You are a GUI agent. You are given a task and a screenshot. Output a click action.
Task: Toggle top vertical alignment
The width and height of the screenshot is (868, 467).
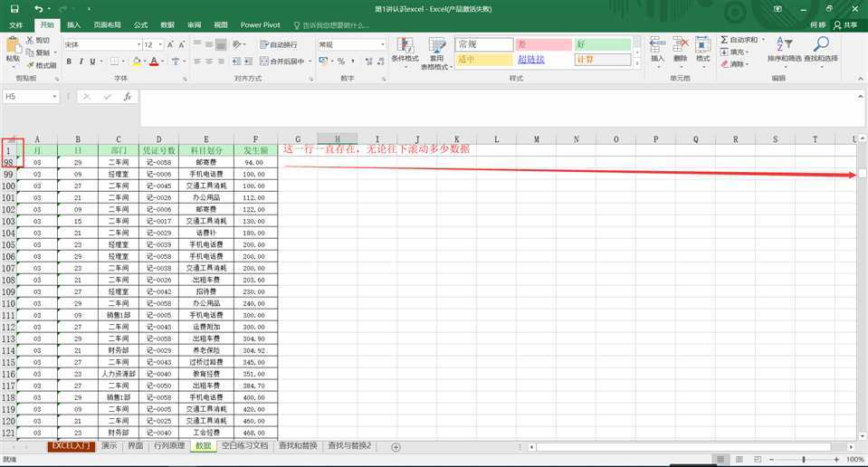197,44
